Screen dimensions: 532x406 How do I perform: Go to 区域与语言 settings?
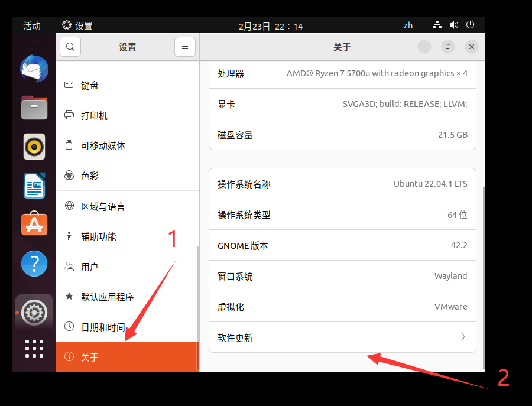click(128, 206)
